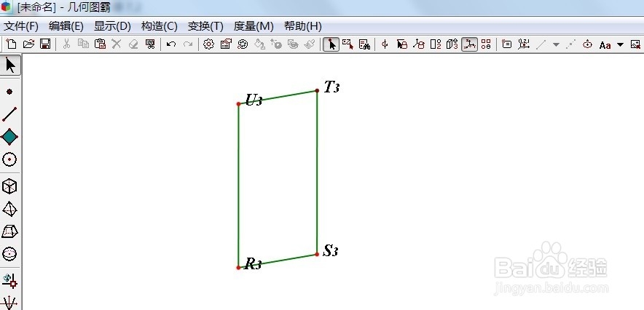Viewport: 644px width, 310px height.
Task: Click the insert picture icon
Action: click(635, 44)
